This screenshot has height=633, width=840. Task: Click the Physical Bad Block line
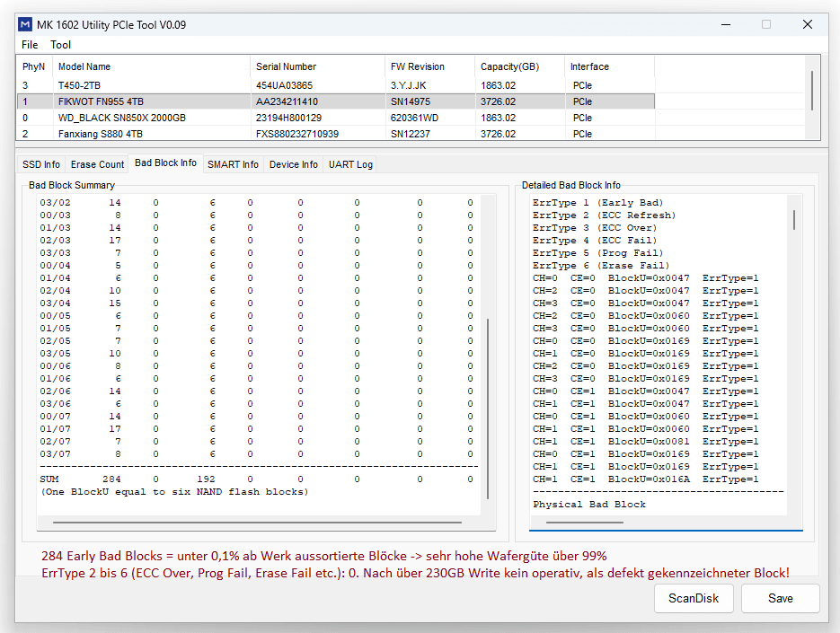click(589, 505)
